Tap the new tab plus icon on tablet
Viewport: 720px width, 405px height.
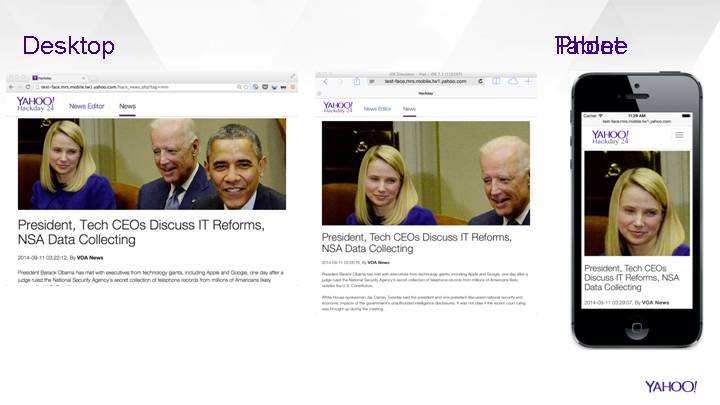tap(528, 81)
